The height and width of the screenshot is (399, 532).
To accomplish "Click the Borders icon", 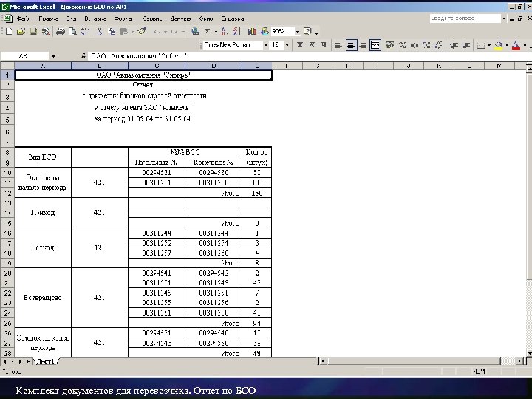I will coord(481,45).
